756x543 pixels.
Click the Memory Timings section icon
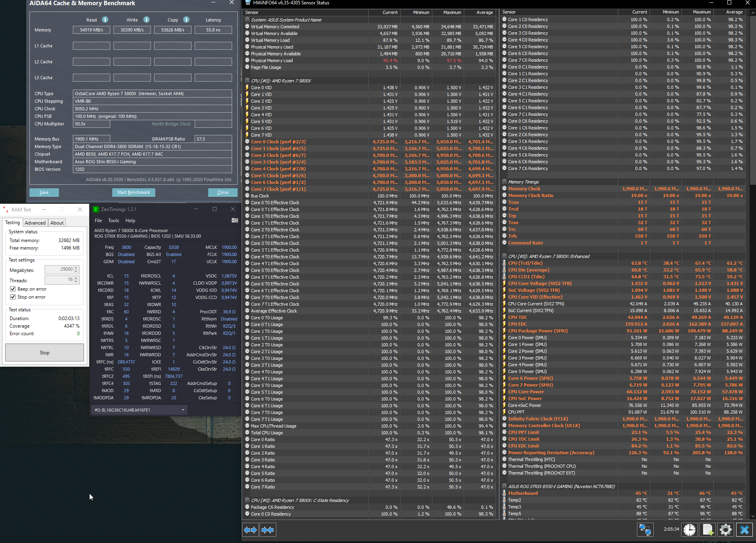pyautogui.click(x=504, y=182)
